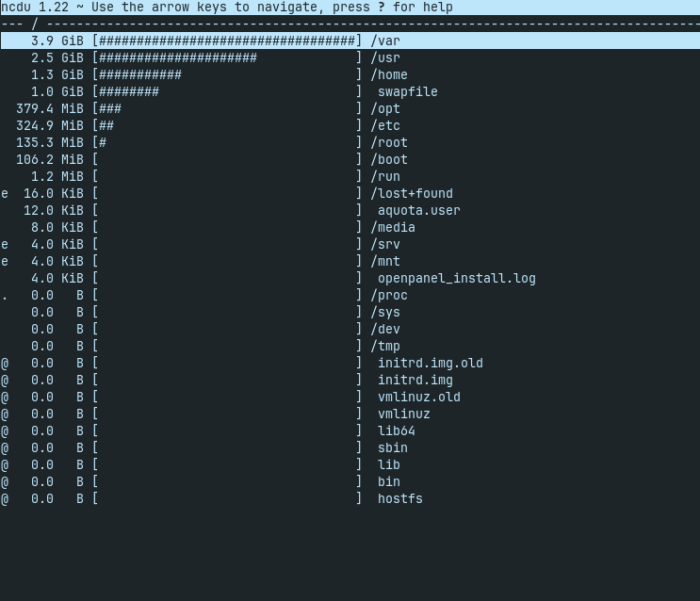Click the 379.4 MiB size value
Image resolution: width=700 pixels, height=601 pixels.
pyautogui.click(x=50, y=108)
